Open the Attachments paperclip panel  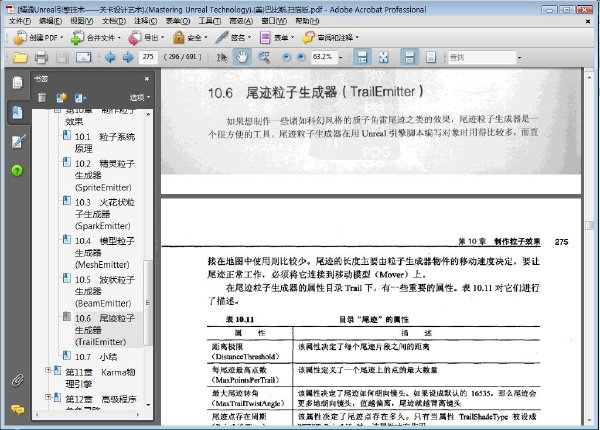click(x=18, y=380)
